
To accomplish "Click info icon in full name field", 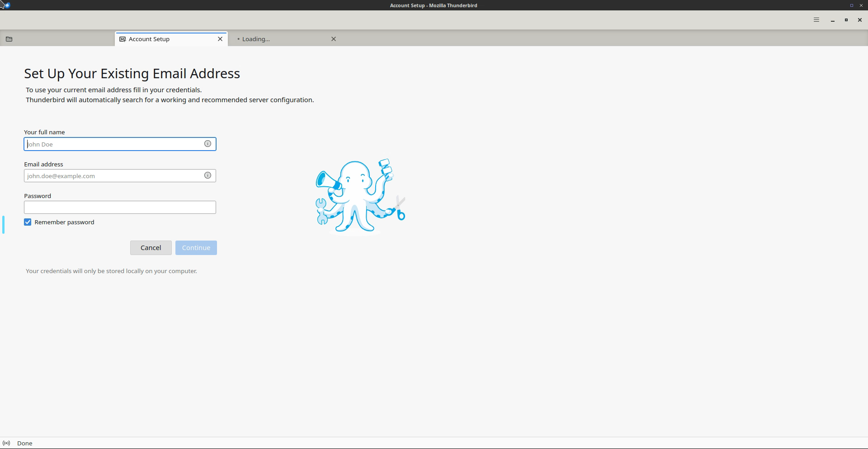I will tap(208, 144).
